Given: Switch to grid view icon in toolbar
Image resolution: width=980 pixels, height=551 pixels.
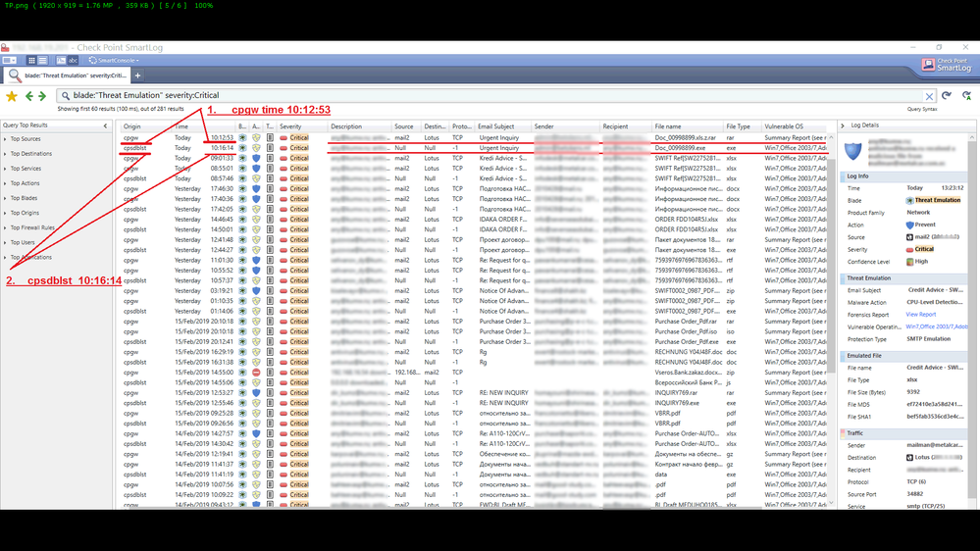Looking at the screenshot, I should pos(31,61).
